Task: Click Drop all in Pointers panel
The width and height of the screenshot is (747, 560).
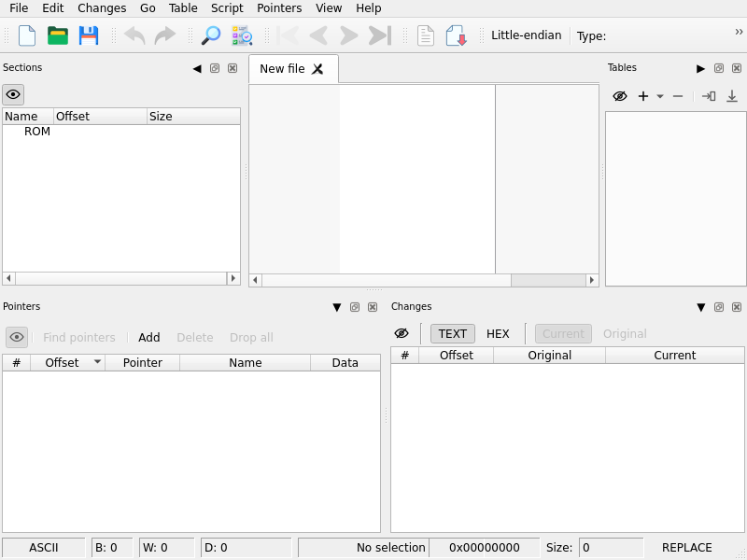Action: (x=251, y=337)
